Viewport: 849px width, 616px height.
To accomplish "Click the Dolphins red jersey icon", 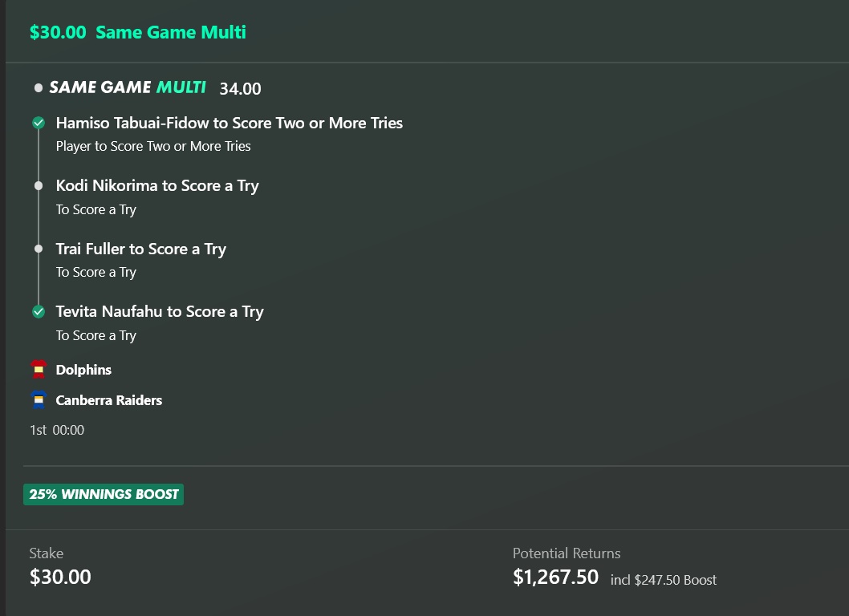I will (x=39, y=369).
